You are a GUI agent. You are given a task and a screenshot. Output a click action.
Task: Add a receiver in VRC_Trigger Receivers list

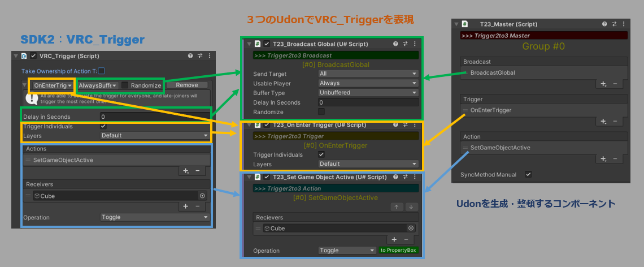click(x=186, y=206)
